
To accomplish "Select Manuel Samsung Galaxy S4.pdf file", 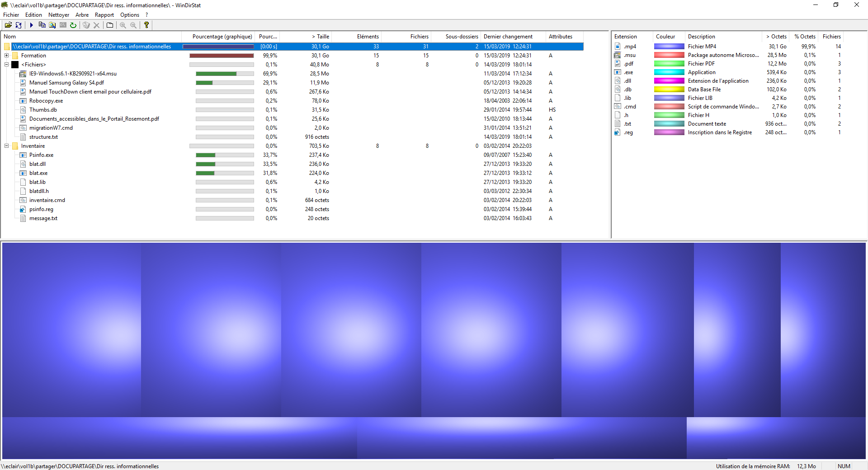I will (66, 83).
